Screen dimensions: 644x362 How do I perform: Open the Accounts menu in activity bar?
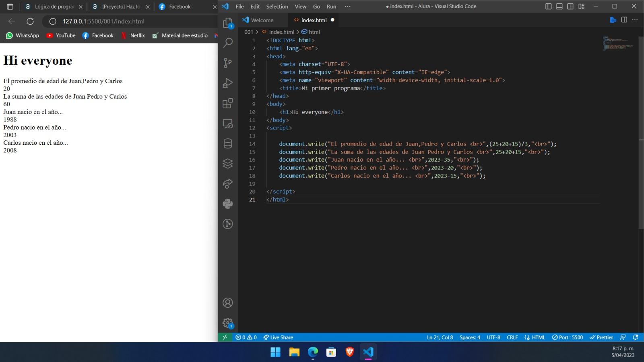[228, 302]
